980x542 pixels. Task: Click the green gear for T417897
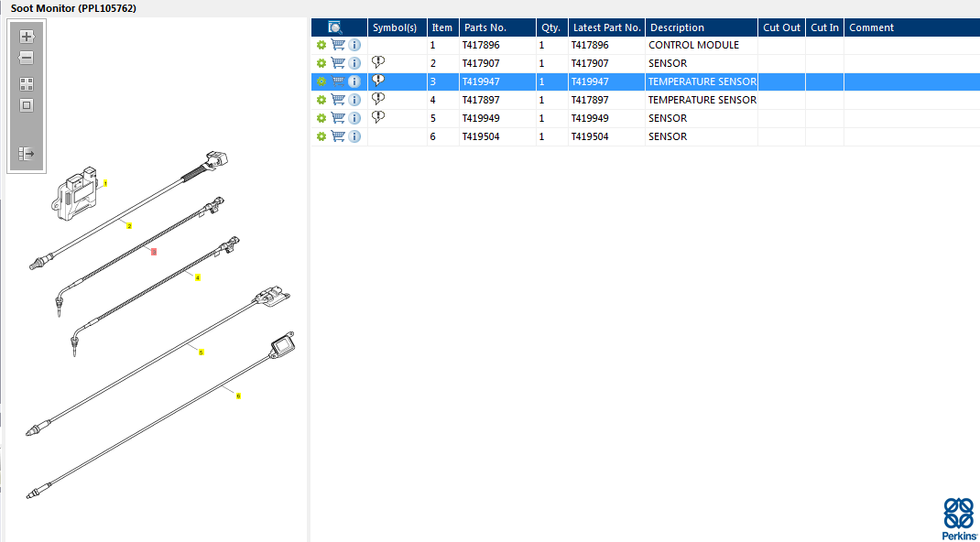click(321, 100)
